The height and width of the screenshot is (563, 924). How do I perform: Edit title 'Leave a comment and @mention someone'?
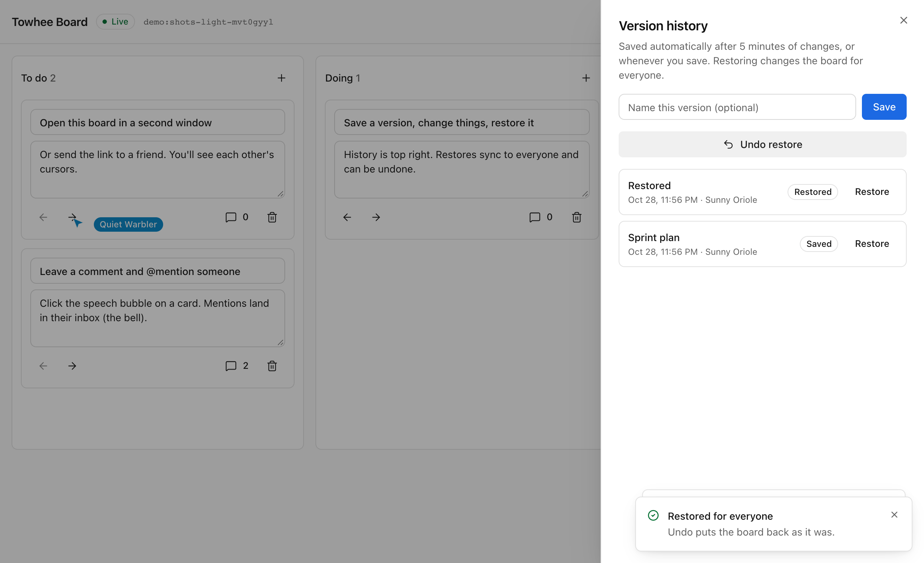pyautogui.click(x=157, y=271)
